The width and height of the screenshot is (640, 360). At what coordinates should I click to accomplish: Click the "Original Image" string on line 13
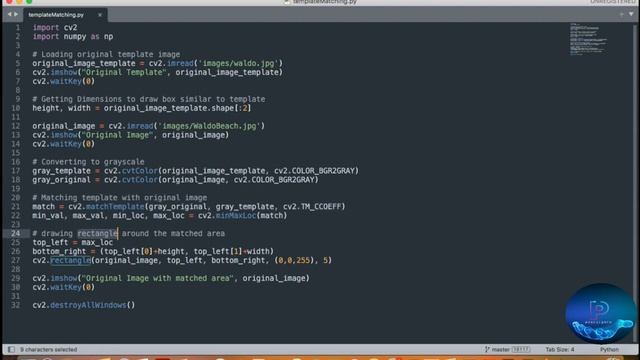point(118,135)
